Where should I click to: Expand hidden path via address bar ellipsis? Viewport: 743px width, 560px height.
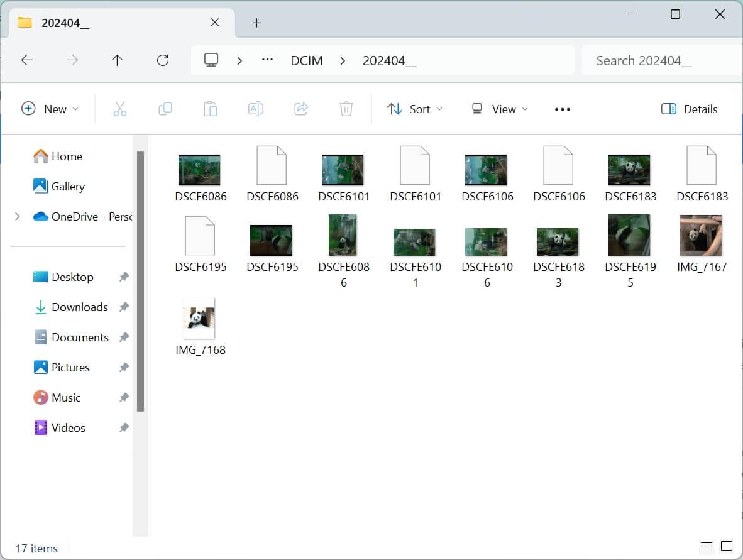[x=267, y=60]
